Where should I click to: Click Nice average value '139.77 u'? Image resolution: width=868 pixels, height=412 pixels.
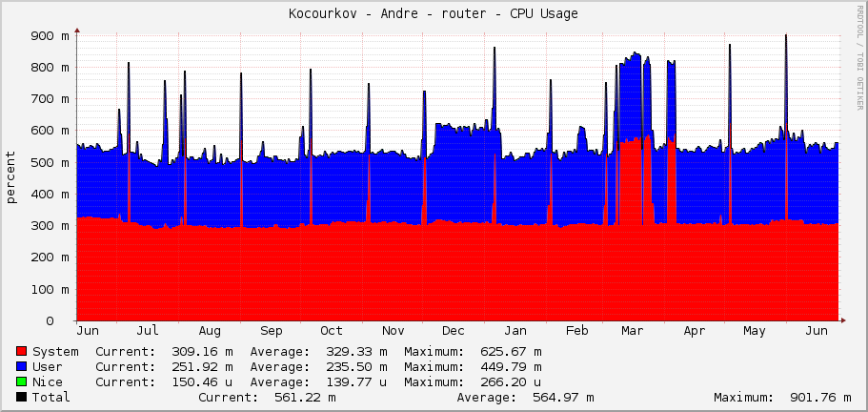tap(356, 382)
